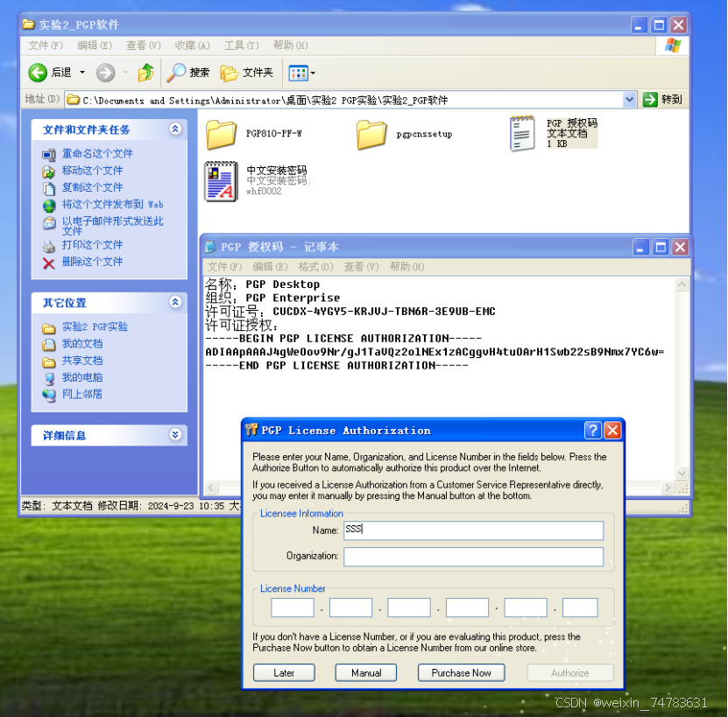
Task: Open Notepad 格式(O) menu
Action: click(x=315, y=267)
